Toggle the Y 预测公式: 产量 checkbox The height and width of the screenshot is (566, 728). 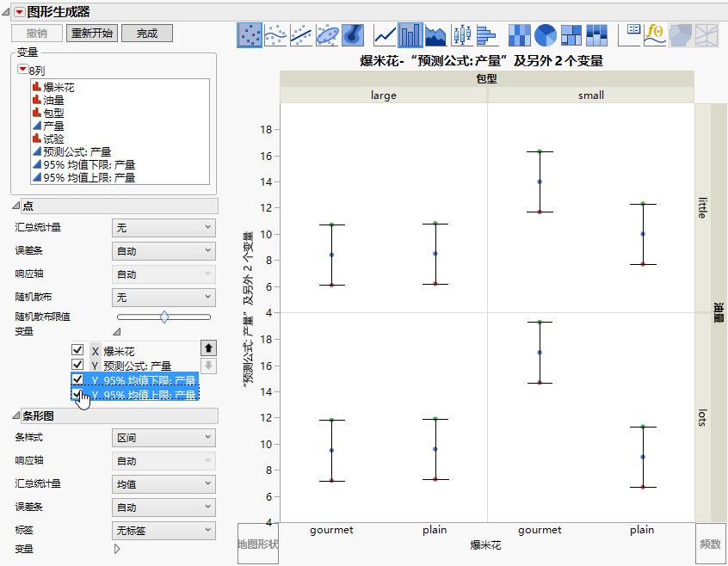pos(78,366)
